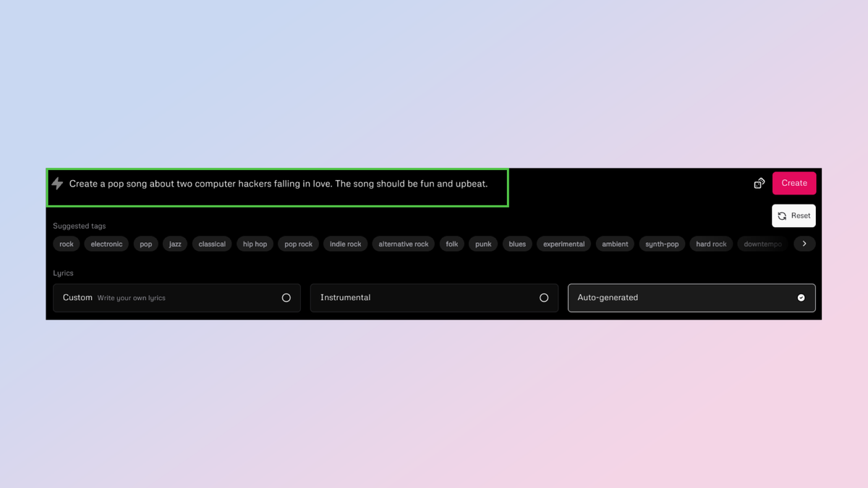The height and width of the screenshot is (488, 868).
Task: Choose the synth-pop tag
Action: point(662,244)
